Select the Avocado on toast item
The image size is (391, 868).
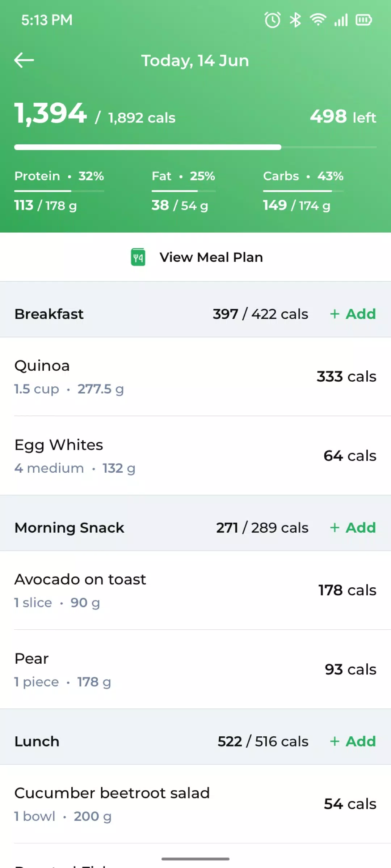195,590
